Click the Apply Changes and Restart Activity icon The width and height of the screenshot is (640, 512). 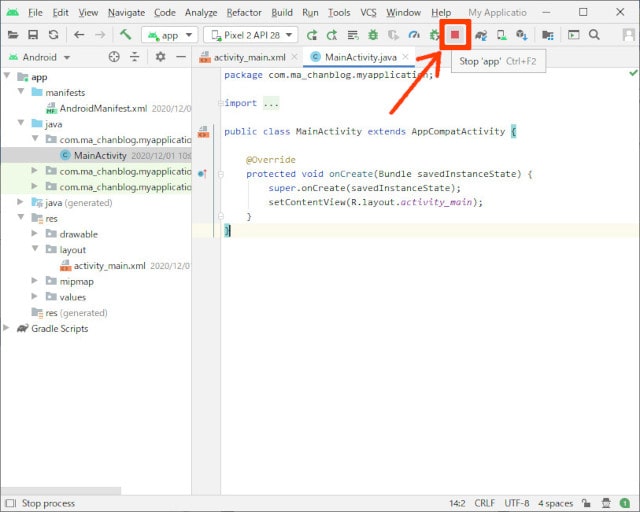click(332, 36)
